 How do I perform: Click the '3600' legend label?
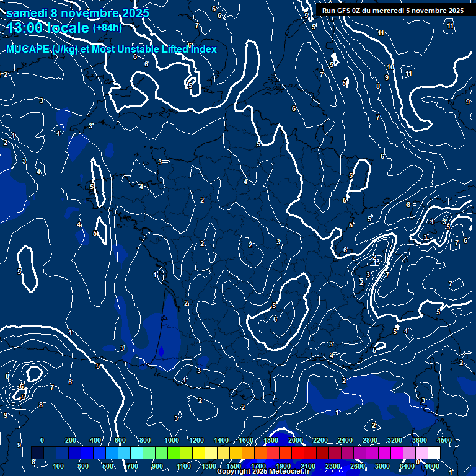point(420,440)
